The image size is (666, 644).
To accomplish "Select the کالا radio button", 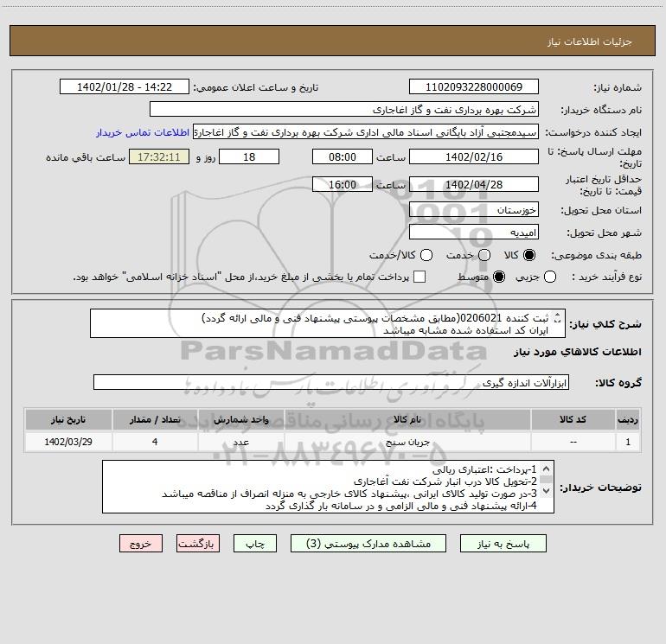I will [x=529, y=255].
